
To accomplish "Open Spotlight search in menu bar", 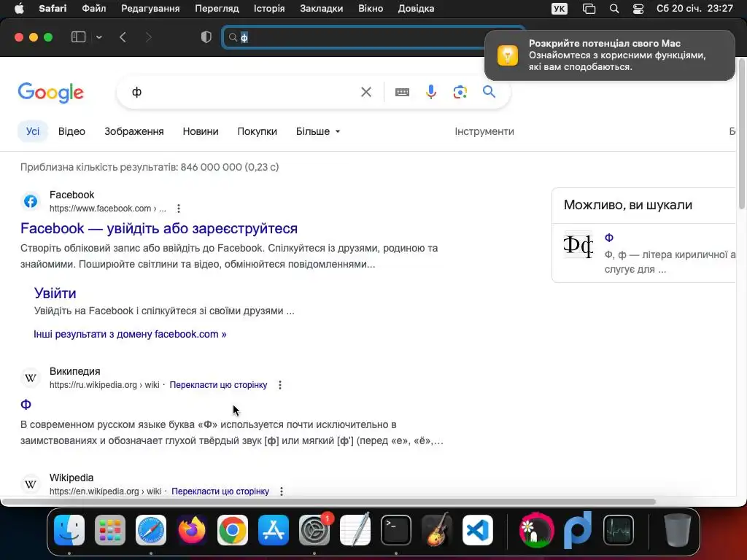I will [x=614, y=9].
